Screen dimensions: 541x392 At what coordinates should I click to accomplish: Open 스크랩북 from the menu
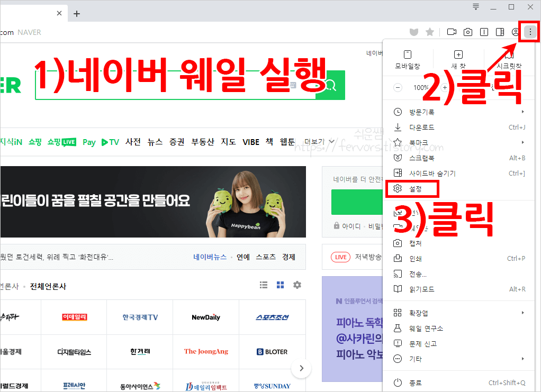pyautogui.click(x=459, y=158)
